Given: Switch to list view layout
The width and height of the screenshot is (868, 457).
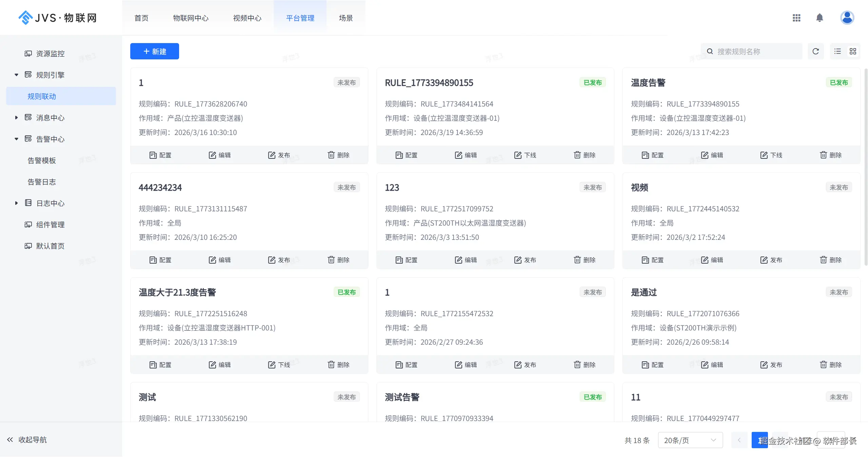Looking at the screenshot, I should [x=837, y=51].
